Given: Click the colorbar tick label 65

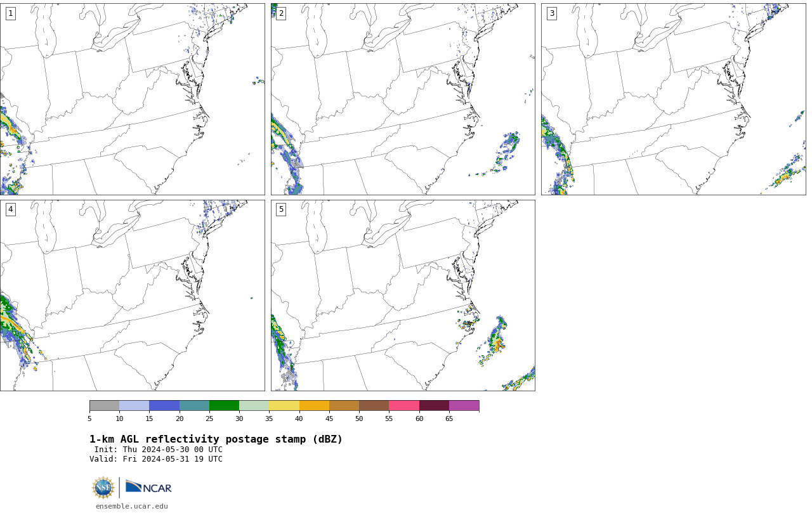Looking at the screenshot, I should [x=449, y=419].
